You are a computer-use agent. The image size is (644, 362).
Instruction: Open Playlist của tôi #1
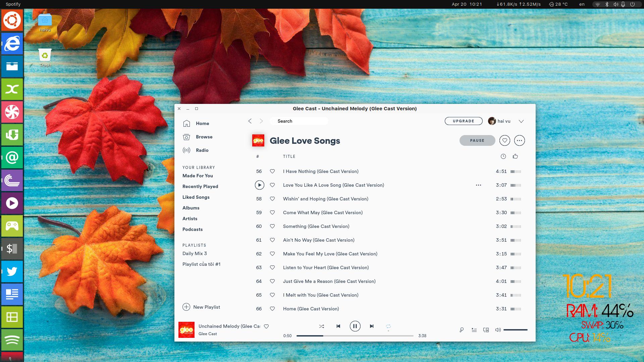[201, 264]
